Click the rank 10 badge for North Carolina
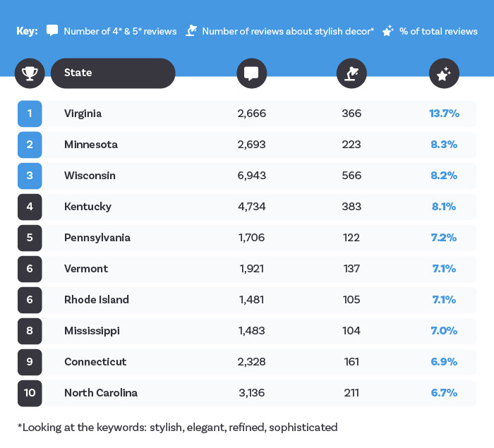 30,393
